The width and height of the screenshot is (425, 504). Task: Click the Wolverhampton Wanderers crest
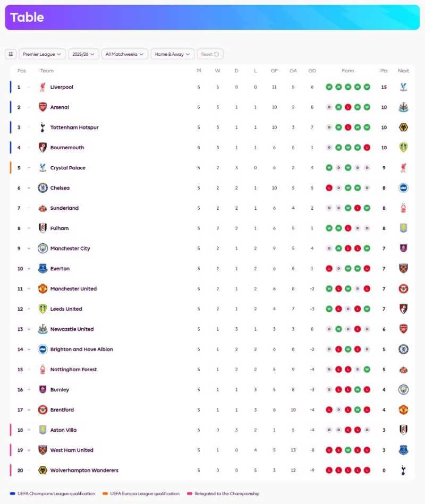tap(43, 470)
